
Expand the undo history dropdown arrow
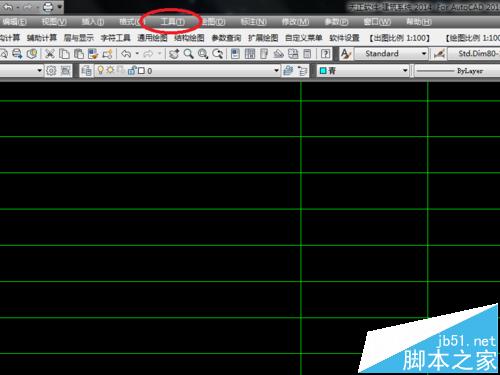[137, 54]
